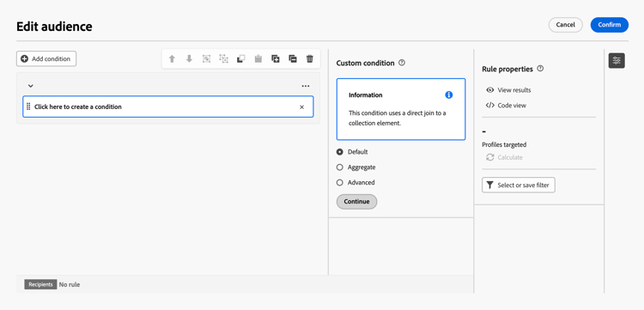The image size is (644, 310).
Task: Open the three-dot menu of the condition group
Action: (x=305, y=86)
